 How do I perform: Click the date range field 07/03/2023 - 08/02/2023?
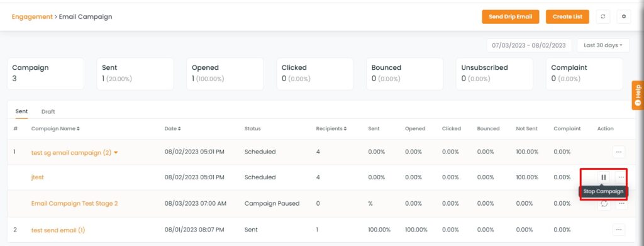529,45
